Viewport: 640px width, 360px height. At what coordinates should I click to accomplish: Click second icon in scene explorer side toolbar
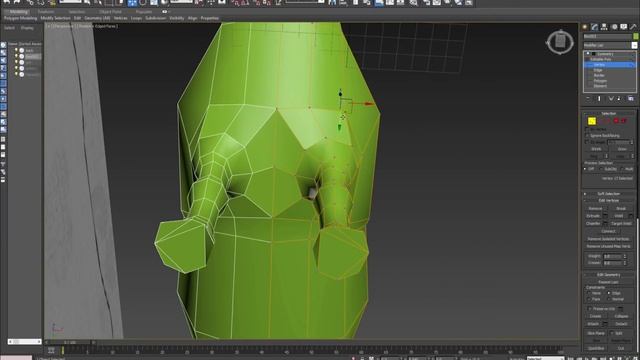3,53
